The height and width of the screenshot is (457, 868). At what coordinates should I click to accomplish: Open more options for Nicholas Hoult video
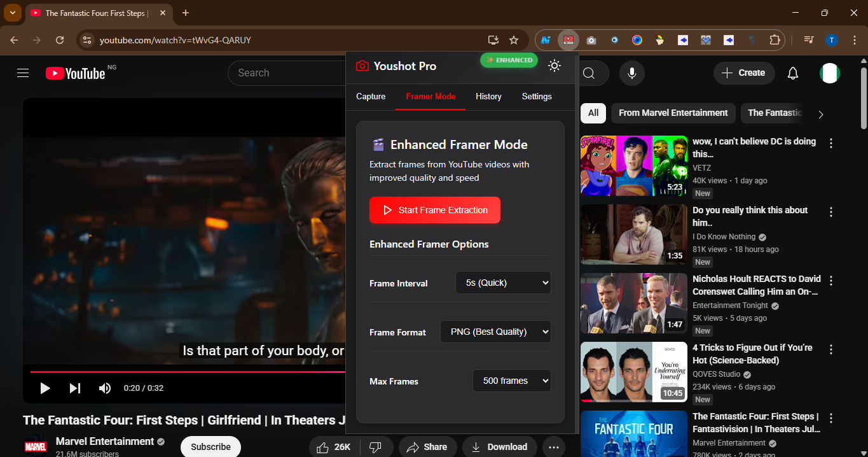[831, 281]
